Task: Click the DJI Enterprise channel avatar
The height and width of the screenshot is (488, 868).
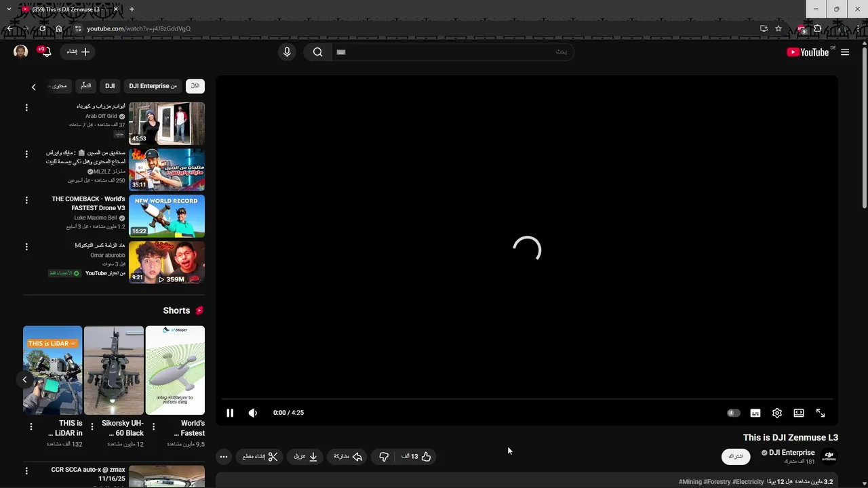Action: pyautogui.click(x=829, y=457)
